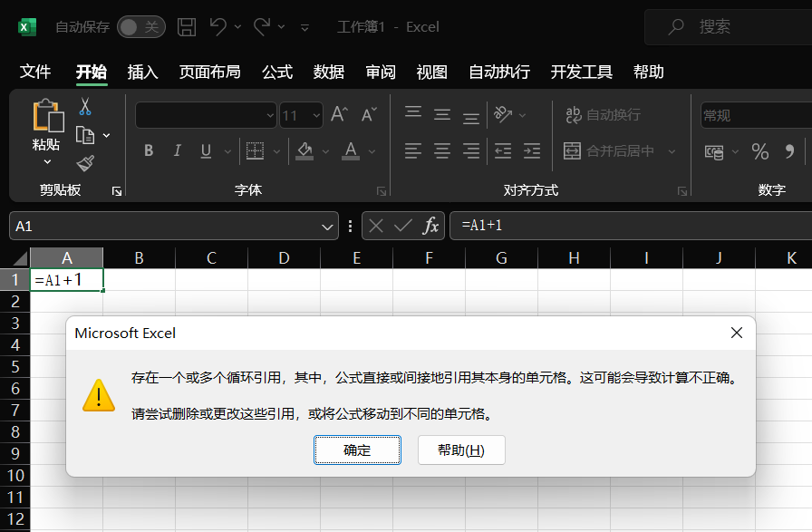Click the Redo arrow icon
Viewport: 812px width, 532px height.
(x=262, y=26)
